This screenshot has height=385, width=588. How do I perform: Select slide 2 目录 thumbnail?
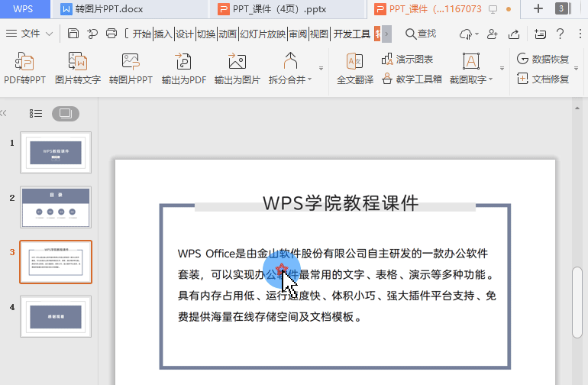[56, 207]
